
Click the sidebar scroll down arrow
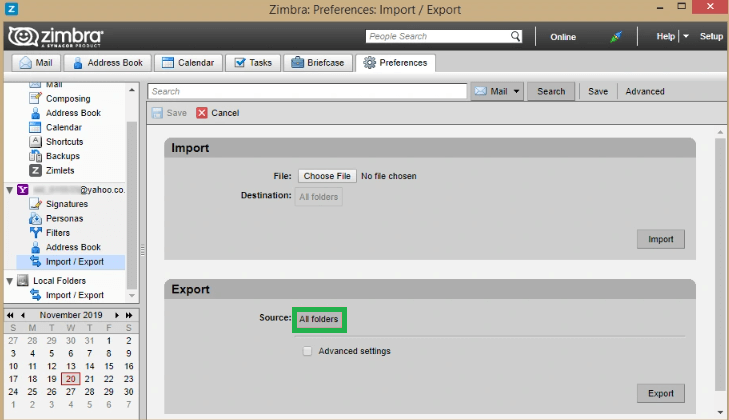coord(132,296)
